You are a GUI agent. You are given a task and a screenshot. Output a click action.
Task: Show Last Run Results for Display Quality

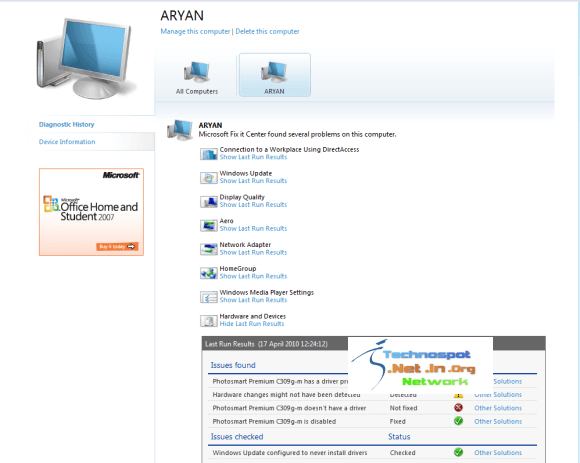[253, 205]
